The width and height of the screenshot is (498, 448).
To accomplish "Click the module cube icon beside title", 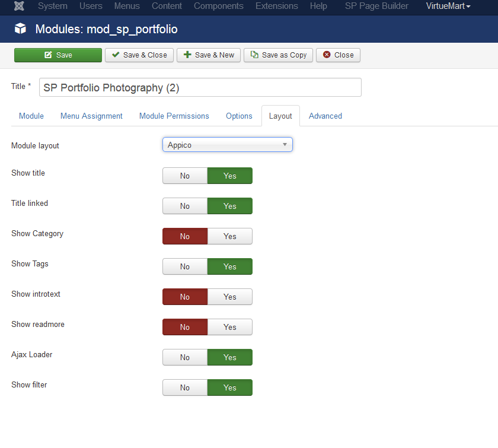I will (x=21, y=29).
